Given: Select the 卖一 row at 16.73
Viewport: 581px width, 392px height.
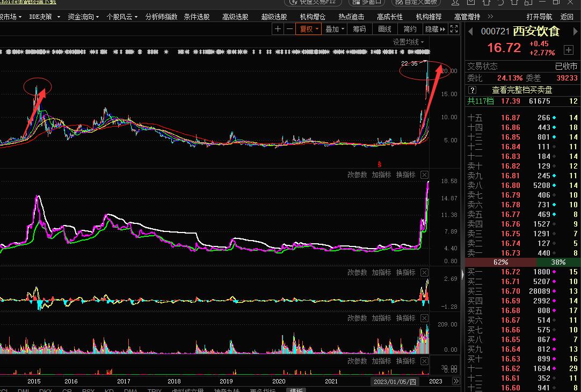Looking at the screenshot, I should (x=523, y=253).
